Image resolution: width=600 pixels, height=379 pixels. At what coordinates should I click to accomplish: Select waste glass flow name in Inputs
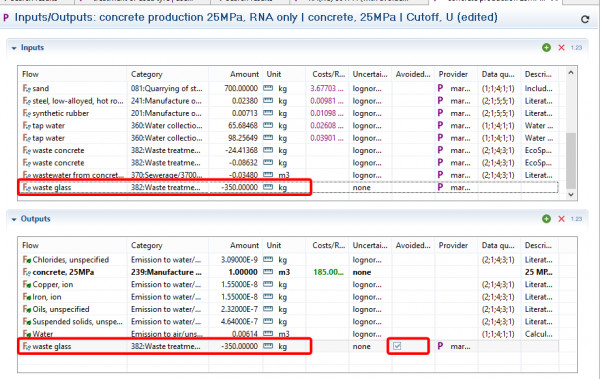[52, 187]
